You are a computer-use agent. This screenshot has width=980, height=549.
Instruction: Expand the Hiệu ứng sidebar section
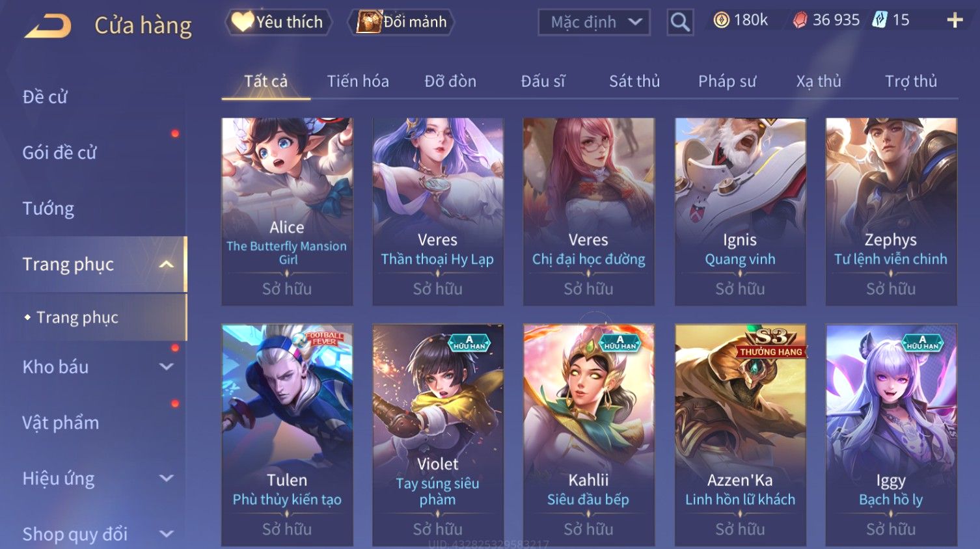click(167, 479)
